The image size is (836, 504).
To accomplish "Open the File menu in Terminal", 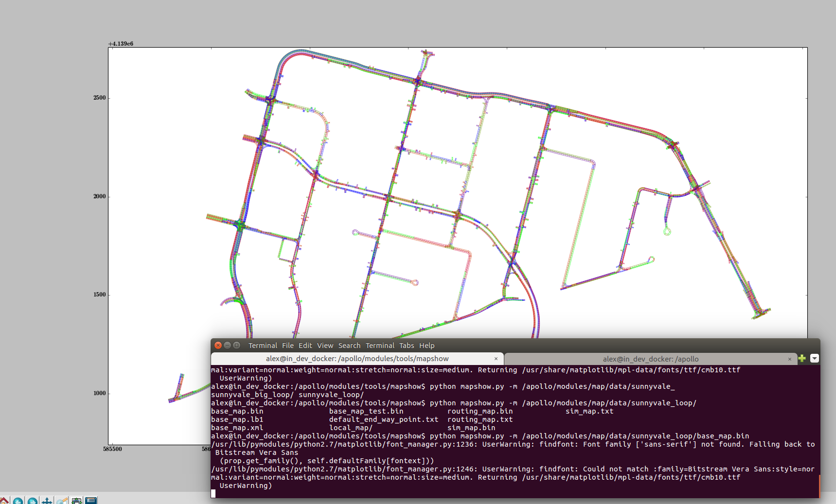I will [287, 346].
